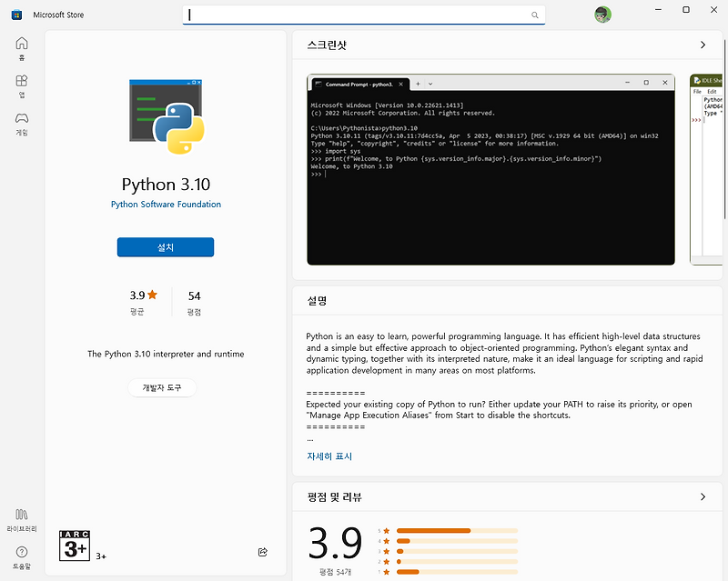Click the Microsoft Store logo in the title bar
Screen dimensions: 728x581
click(x=15, y=14)
